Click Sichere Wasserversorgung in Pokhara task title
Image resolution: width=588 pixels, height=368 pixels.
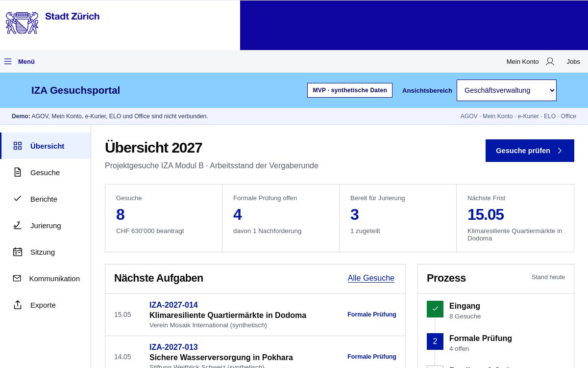click(221, 357)
